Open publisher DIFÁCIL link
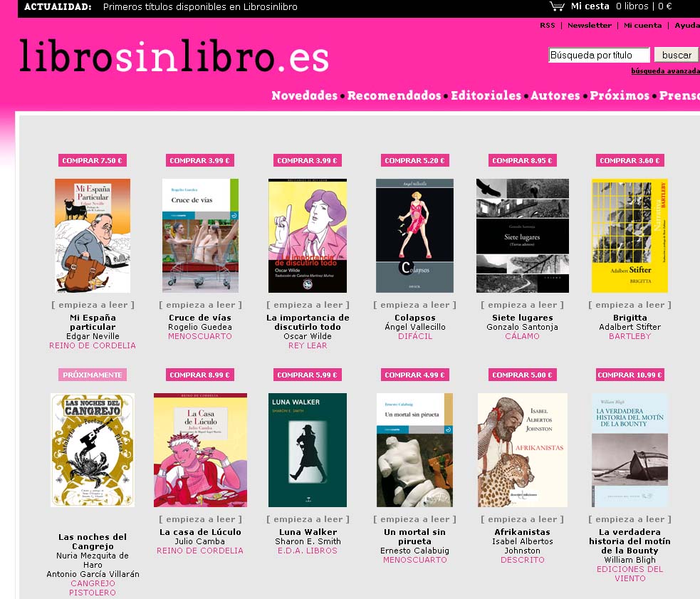The width and height of the screenshot is (700, 599). point(414,336)
